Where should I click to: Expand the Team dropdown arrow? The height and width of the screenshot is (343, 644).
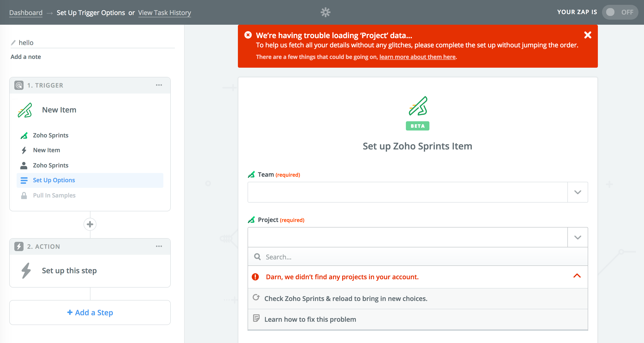(577, 192)
